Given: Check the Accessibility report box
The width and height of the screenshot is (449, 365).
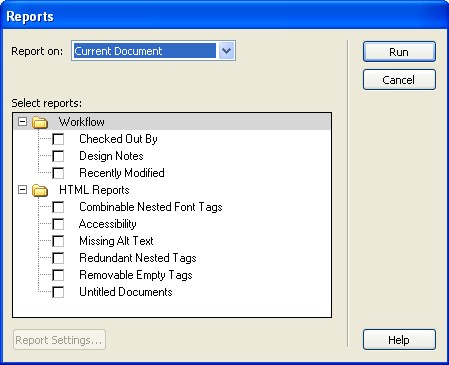Looking at the screenshot, I should tap(58, 224).
